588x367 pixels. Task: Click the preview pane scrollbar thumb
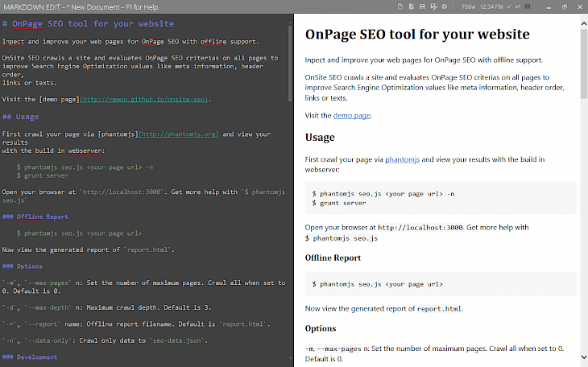(584, 64)
